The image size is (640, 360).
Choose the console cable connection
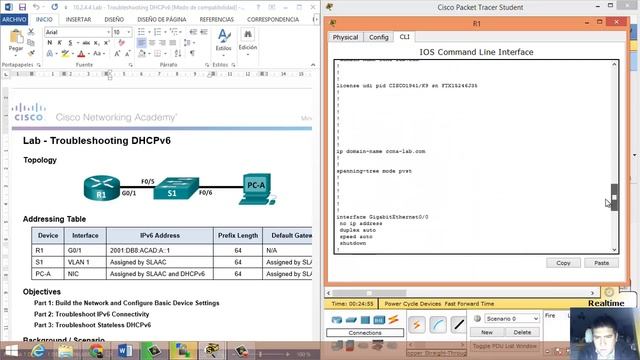point(438,325)
